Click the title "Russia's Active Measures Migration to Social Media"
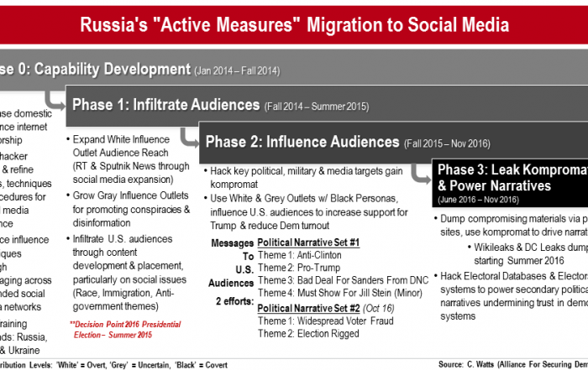The width and height of the screenshot is (588, 370). coord(294,24)
